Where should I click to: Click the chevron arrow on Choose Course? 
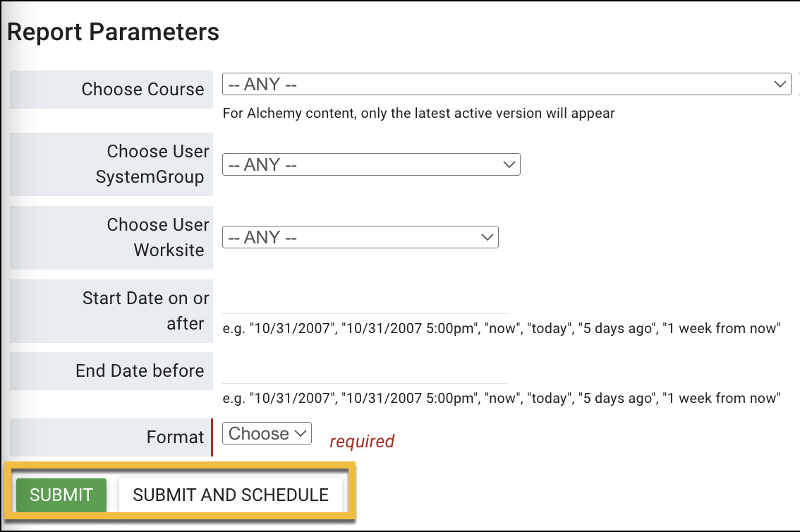point(780,84)
